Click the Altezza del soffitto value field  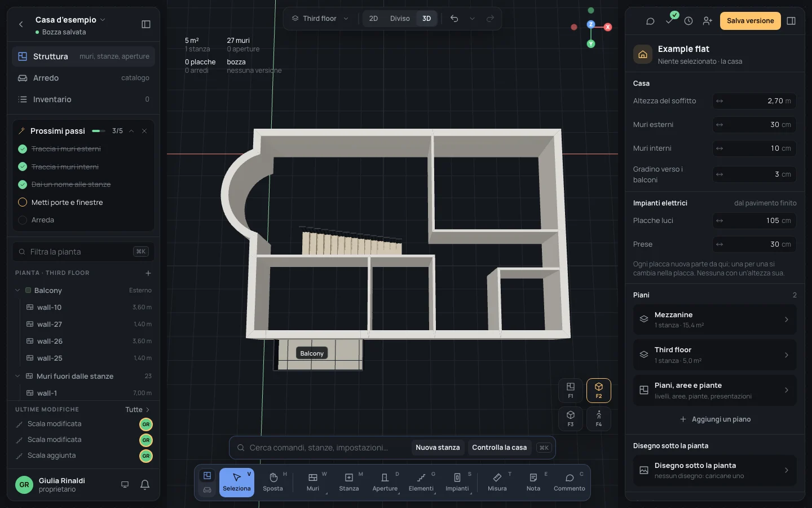click(x=754, y=101)
